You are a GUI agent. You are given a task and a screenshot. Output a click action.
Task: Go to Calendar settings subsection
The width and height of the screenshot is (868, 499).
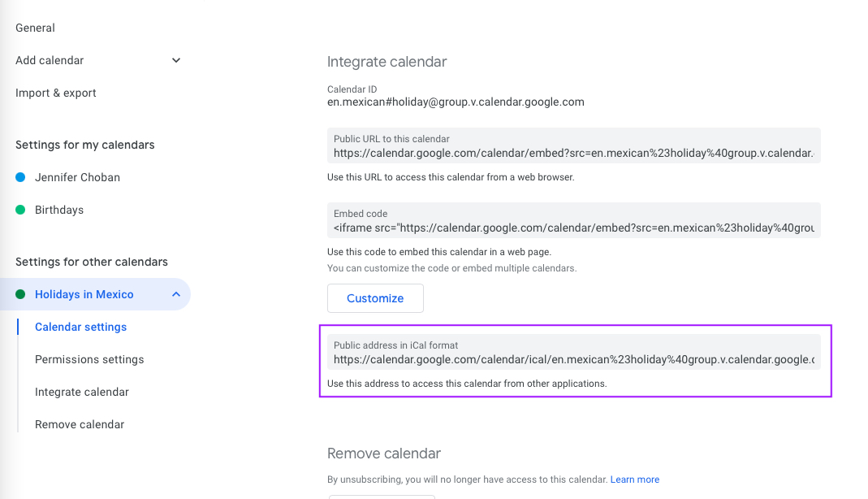81,327
